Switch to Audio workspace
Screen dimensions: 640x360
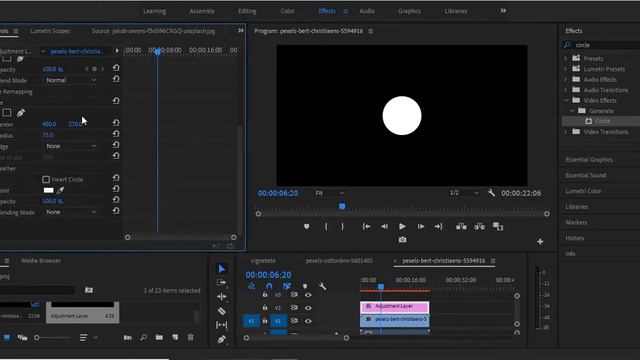[367, 11]
